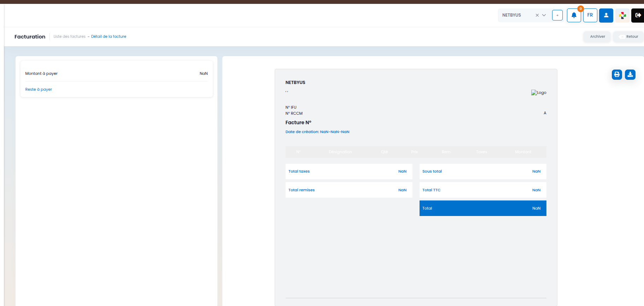
Task: Open the FR language selector
Action: click(x=590, y=15)
